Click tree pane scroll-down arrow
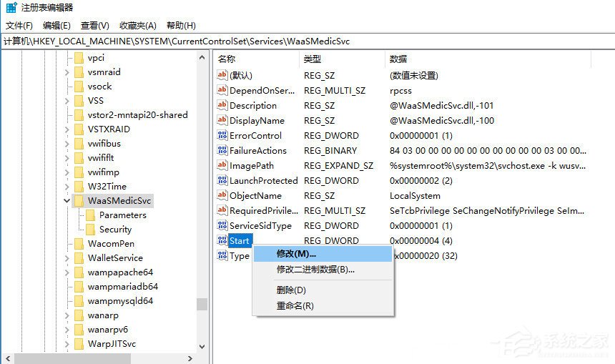615x364 pixels. pos(202,347)
